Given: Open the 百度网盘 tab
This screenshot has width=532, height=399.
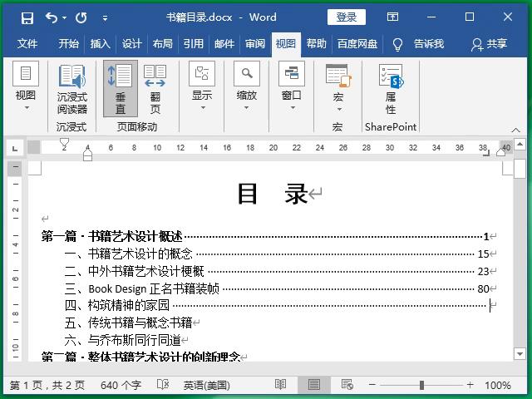Looking at the screenshot, I should [x=357, y=44].
